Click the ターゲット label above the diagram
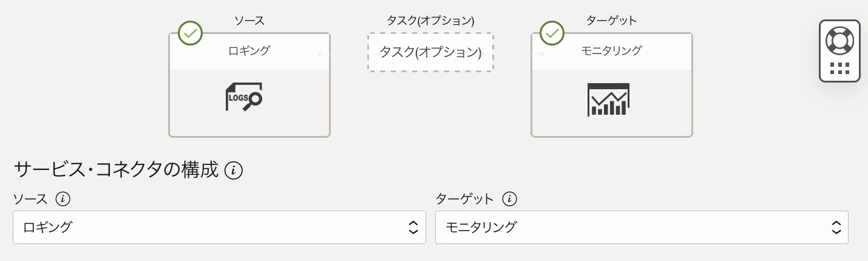868x261 pixels. (x=611, y=21)
